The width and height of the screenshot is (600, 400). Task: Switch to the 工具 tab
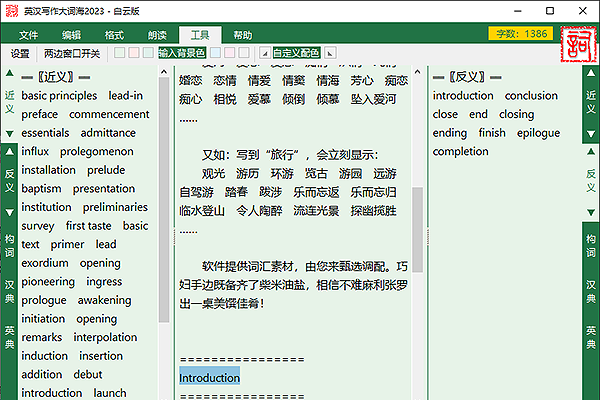point(200,35)
